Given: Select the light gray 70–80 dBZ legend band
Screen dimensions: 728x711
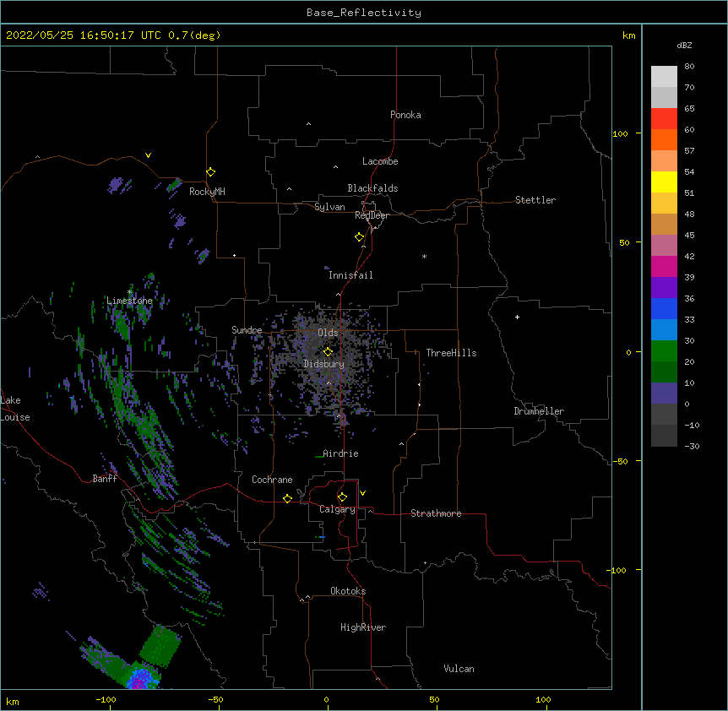Looking at the screenshot, I should 664,77.
